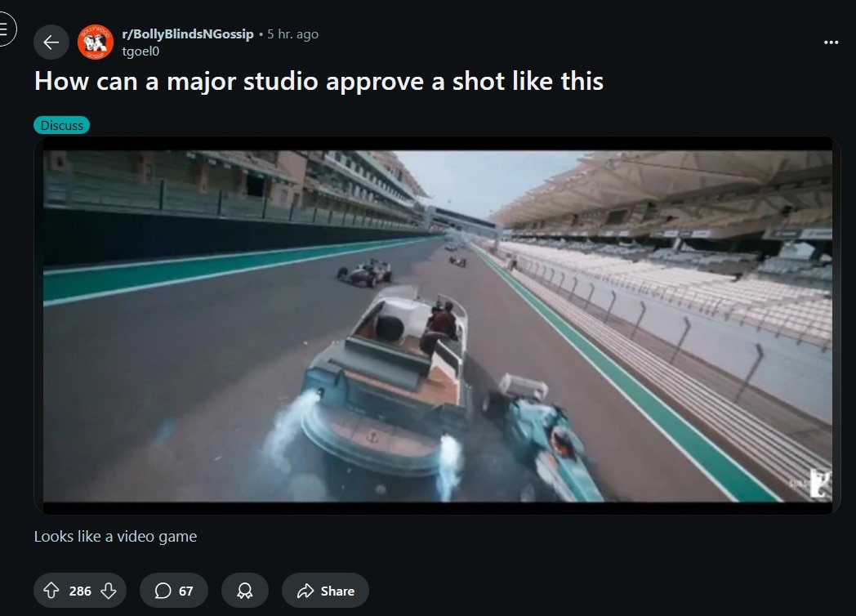Go back using the left arrow button
856x616 pixels.
pos(51,42)
